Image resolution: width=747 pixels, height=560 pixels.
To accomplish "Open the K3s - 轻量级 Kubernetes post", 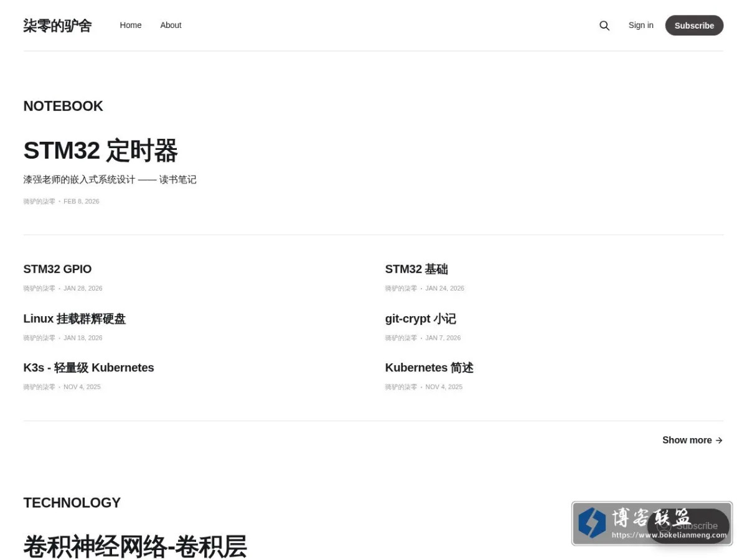I will coord(88,368).
